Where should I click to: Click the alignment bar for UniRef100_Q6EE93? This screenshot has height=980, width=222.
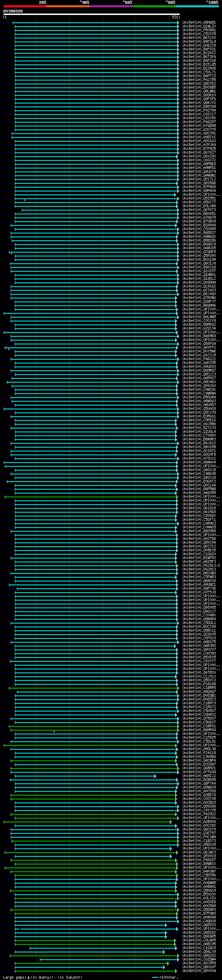pos(91,925)
